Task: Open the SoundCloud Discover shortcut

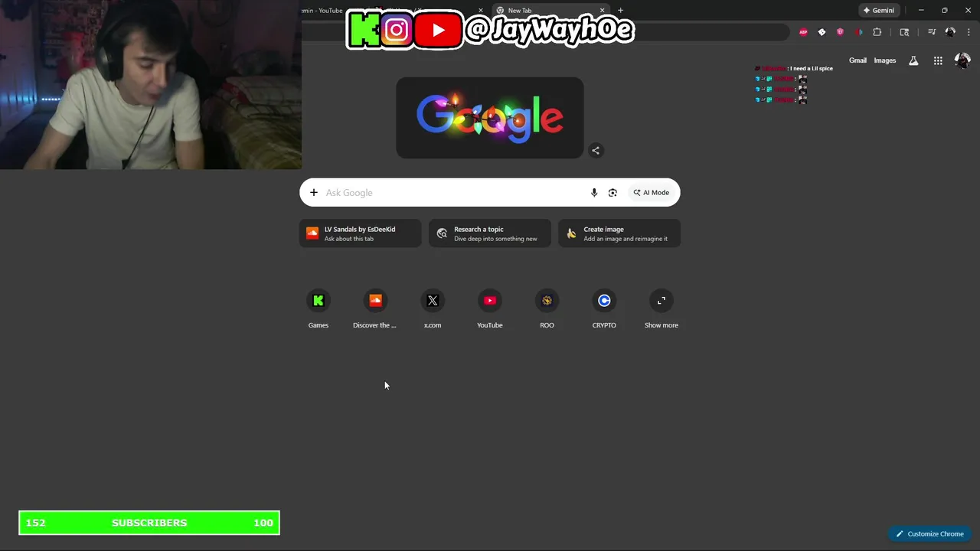Action: pos(375,309)
